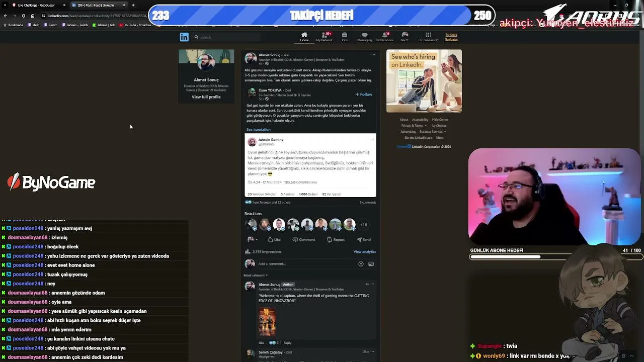Click the 2,755 impressions stat

tap(263, 251)
